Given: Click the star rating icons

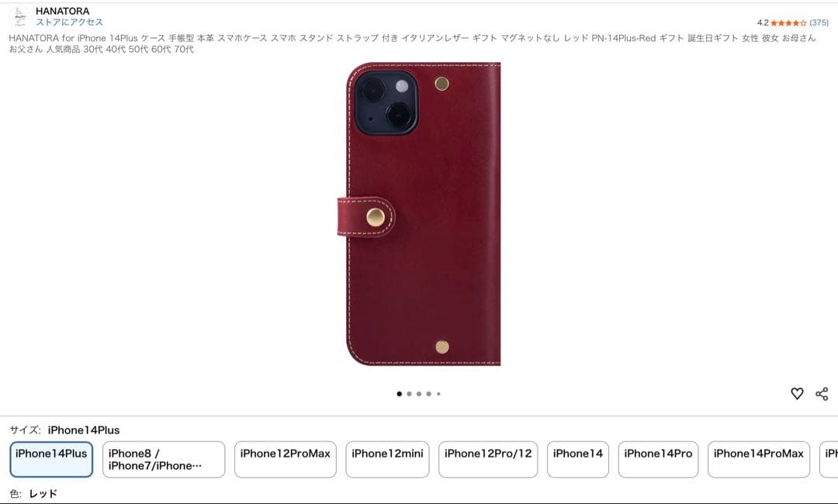Looking at the screenshot, I should click(x=788, y=23).
